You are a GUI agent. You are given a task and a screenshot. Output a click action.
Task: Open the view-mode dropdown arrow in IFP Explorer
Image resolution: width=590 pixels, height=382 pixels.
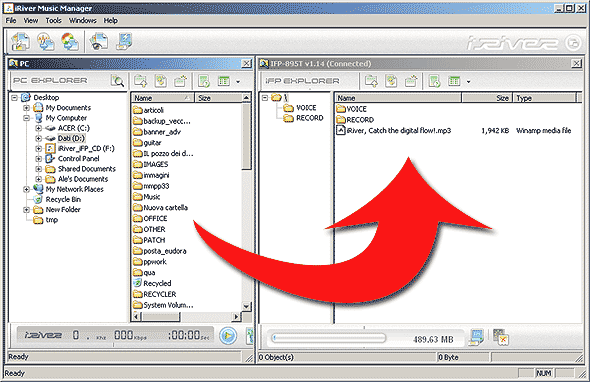tap(468, 81)
